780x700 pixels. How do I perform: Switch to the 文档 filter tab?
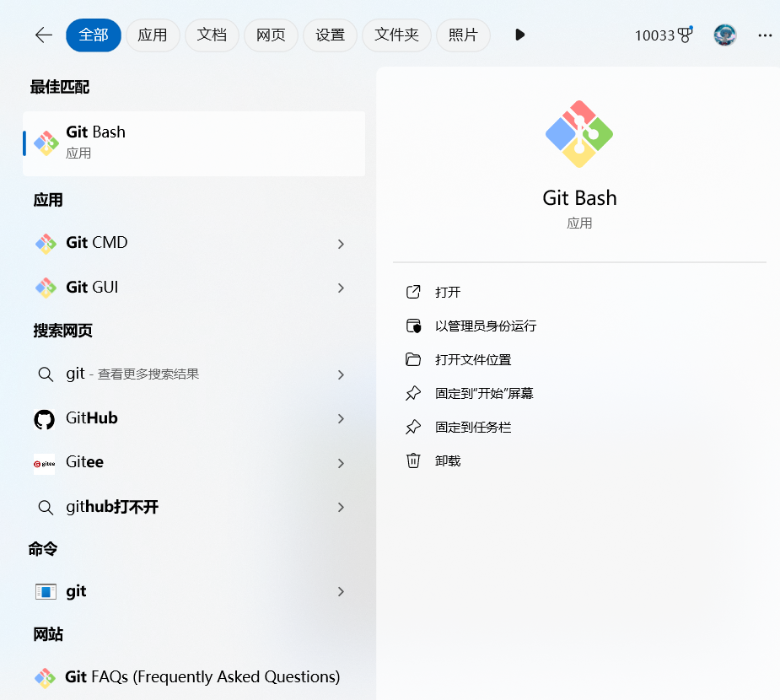212,35
